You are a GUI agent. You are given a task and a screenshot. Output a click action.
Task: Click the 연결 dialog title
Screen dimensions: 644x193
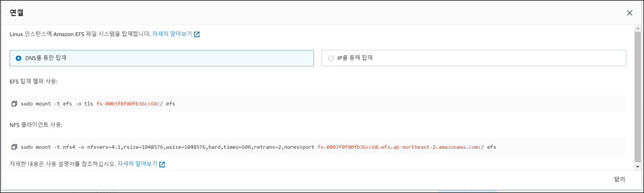coord(17,13)
